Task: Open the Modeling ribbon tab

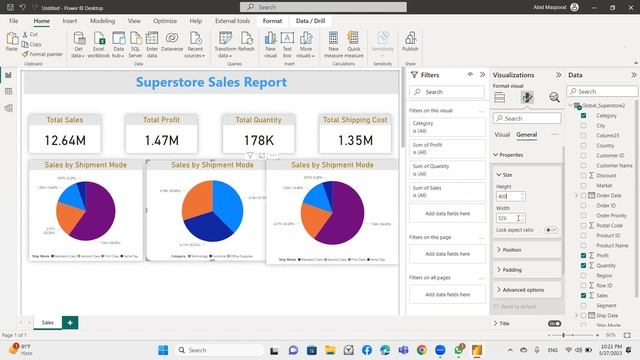Action: [102, 21]
